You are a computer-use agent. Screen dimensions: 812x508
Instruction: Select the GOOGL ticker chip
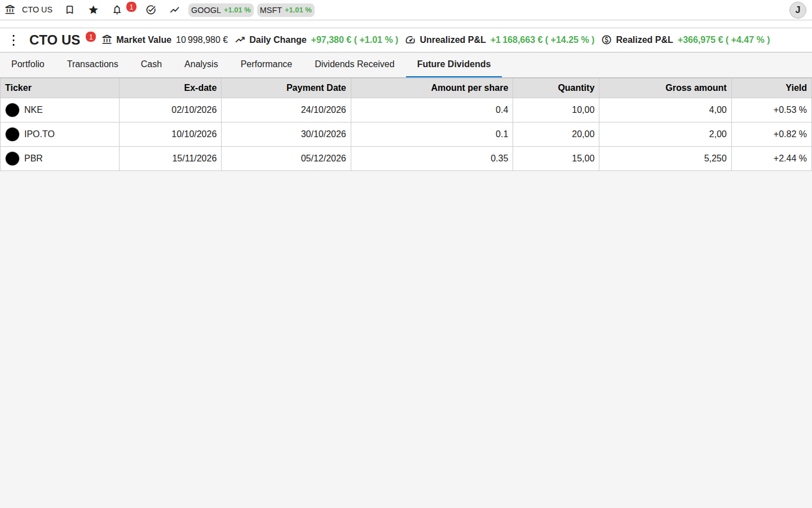[221, 10]
